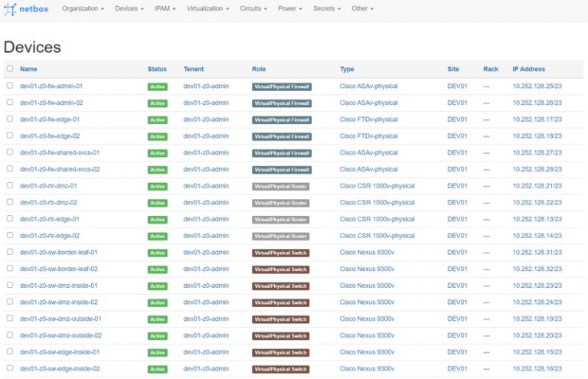Select checkbox next to dev01-z0-rtr-dmz-01
Screen dimensions: 588x379
point(10,186)
